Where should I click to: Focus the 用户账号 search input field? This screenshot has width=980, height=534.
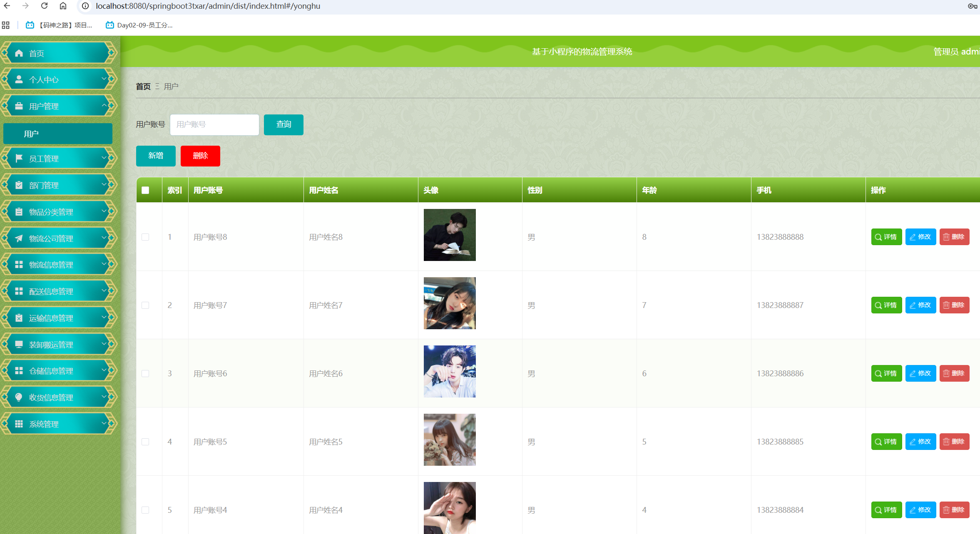[214, 124]
